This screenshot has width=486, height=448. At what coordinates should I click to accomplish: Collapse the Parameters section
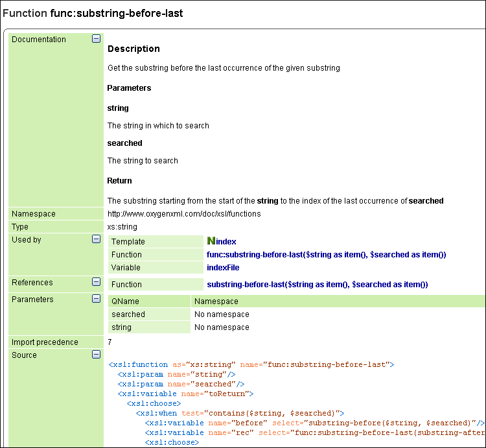97,299
